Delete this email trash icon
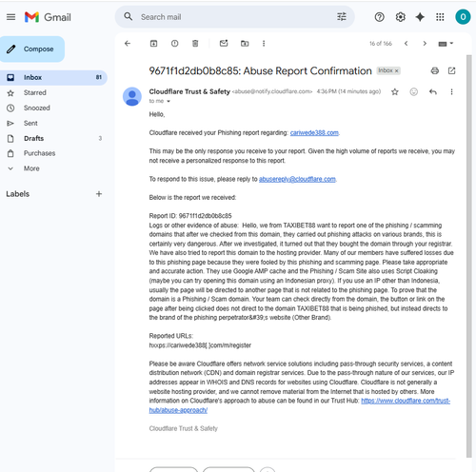This screenshot has width=476, height=472. (x=195, y=44)
